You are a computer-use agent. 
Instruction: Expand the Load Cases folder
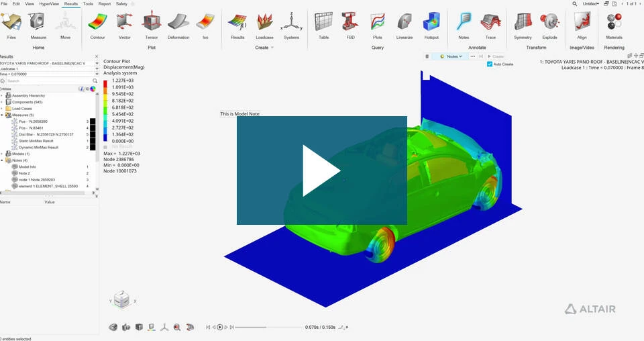coord(2,109)
